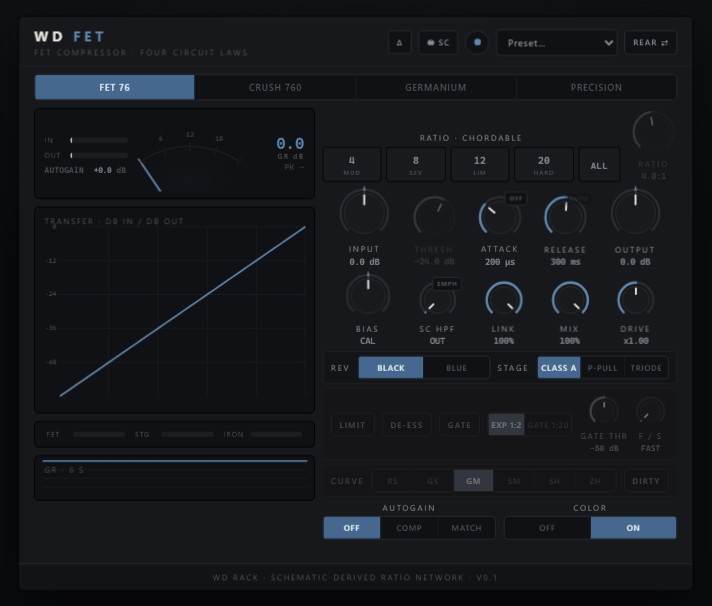Click the GATE button
712x606 pixels.
pyautogui.click(x=460, y=425)
